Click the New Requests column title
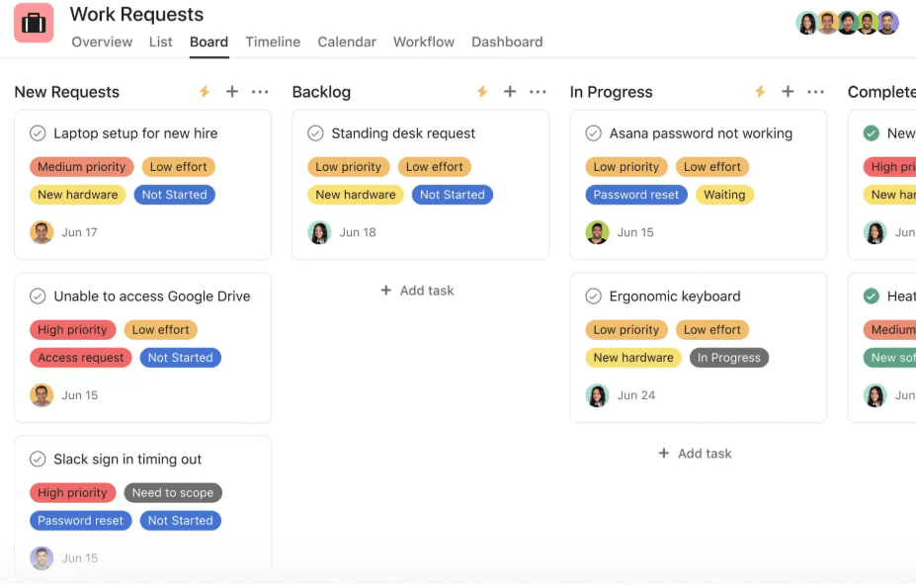916x588 pixels. pyautogui.click(x=66, y=92)
